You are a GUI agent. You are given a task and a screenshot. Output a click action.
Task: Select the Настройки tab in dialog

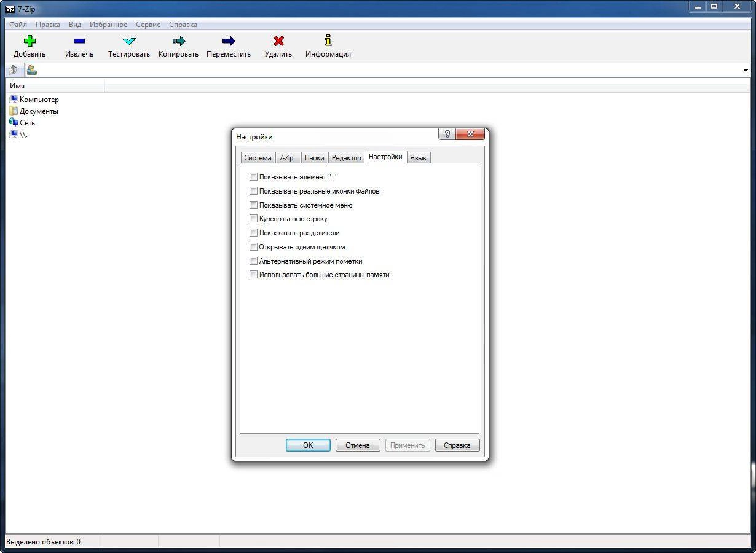tap(385, 157)
